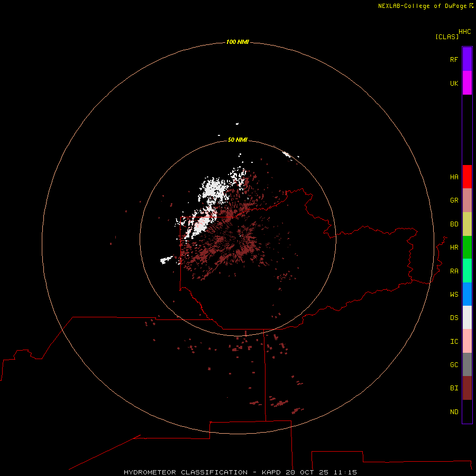
Task: Click the NEXLAB-College of DuPage credit text
Action: pyautogui.click(x=422, y=6)
